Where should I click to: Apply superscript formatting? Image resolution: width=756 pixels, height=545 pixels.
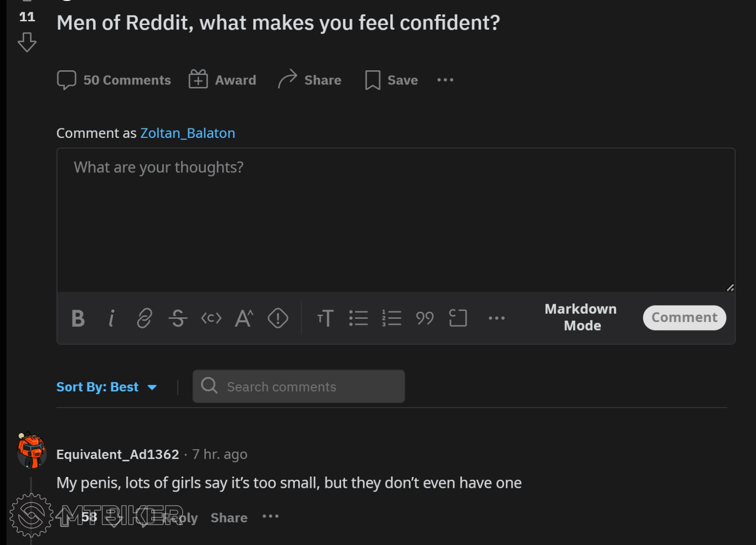(244, 318)
